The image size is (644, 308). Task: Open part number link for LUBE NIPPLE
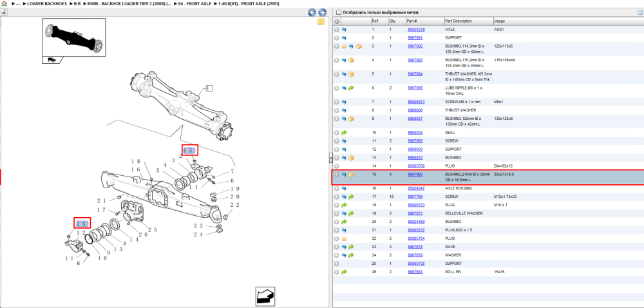coord(415,88)
